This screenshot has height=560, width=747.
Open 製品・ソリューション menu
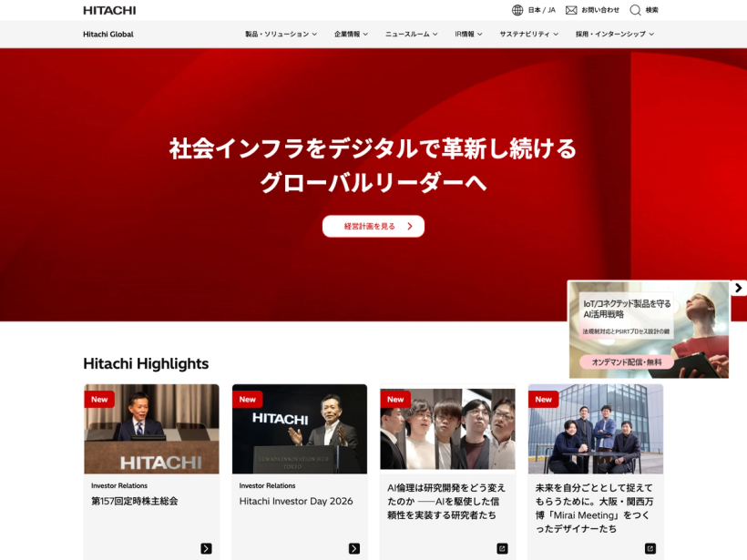[x=277, y=35]
